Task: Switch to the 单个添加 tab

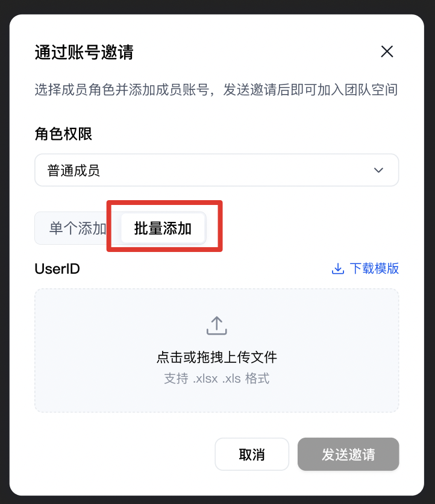Action: 78,228
